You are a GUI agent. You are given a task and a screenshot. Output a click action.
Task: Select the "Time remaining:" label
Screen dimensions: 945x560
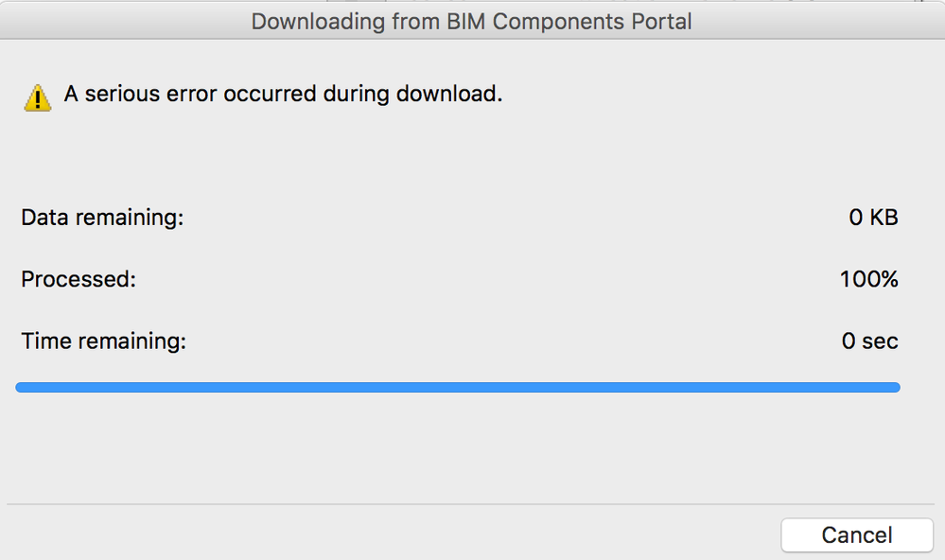[104, 341]
